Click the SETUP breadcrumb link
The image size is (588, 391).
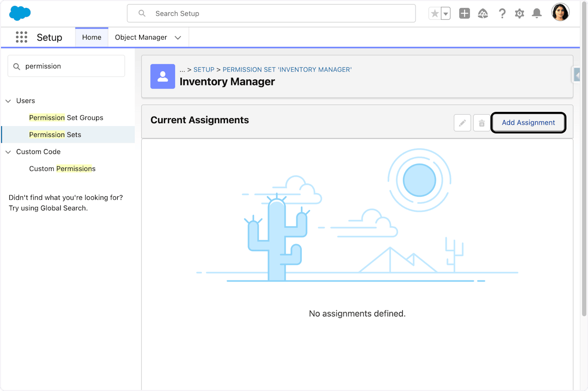[204, 70]
